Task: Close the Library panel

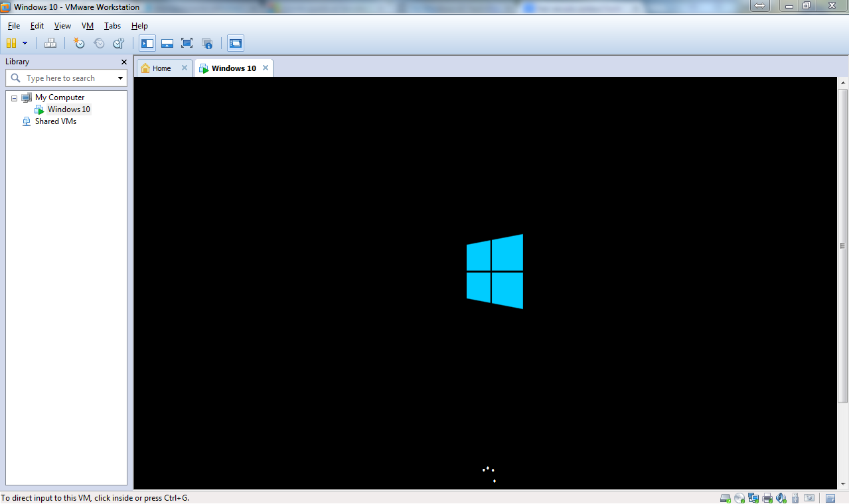Action: 123,62
